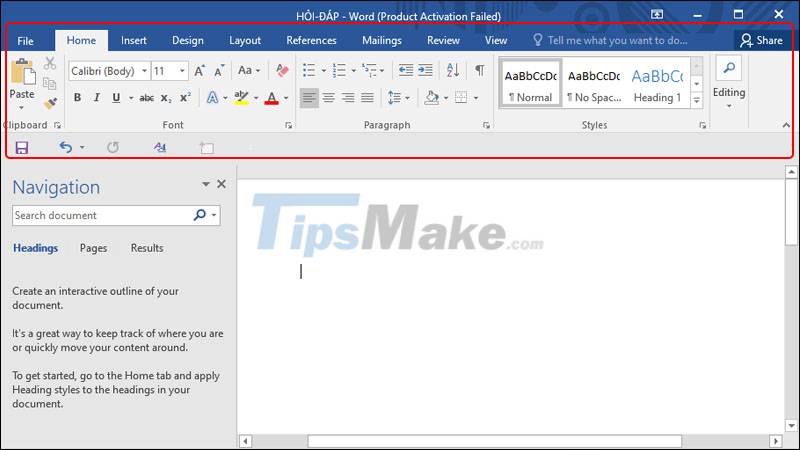Open the File menu
800x450 pixels.
tap(25, 41)
